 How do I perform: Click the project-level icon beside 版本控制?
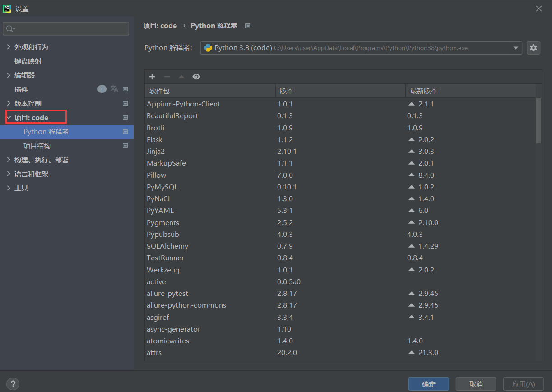coord(125,103)
